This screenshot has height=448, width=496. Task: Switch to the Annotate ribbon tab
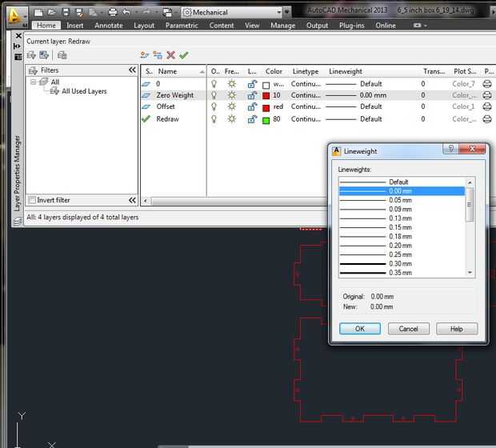coord(109,26)
